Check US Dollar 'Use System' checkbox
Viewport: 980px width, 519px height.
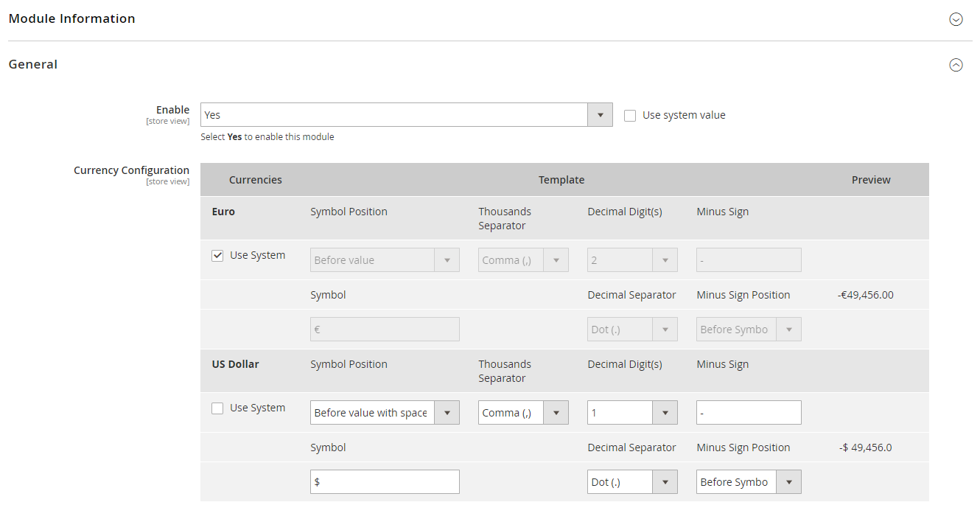click(x=217, y=408)
